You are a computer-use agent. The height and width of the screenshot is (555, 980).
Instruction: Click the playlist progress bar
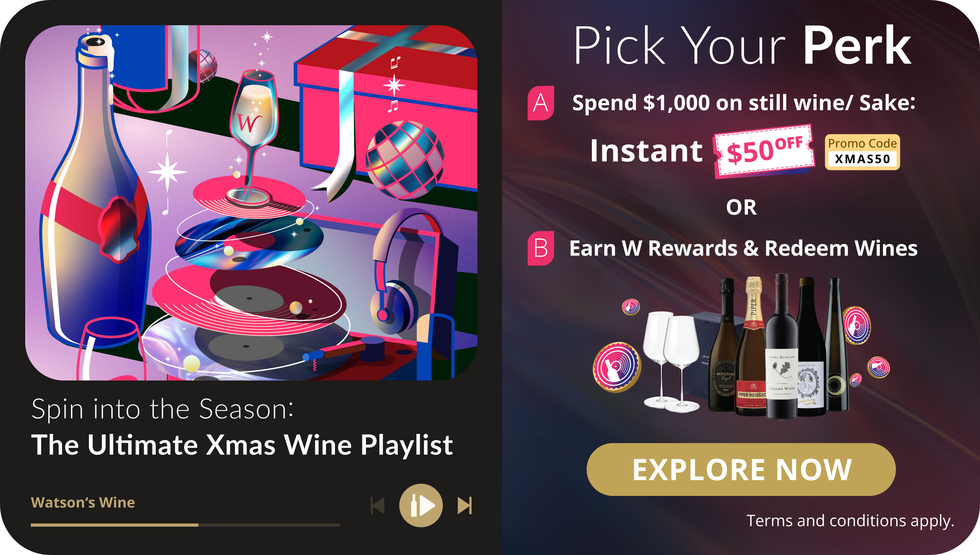pos(185,525)
